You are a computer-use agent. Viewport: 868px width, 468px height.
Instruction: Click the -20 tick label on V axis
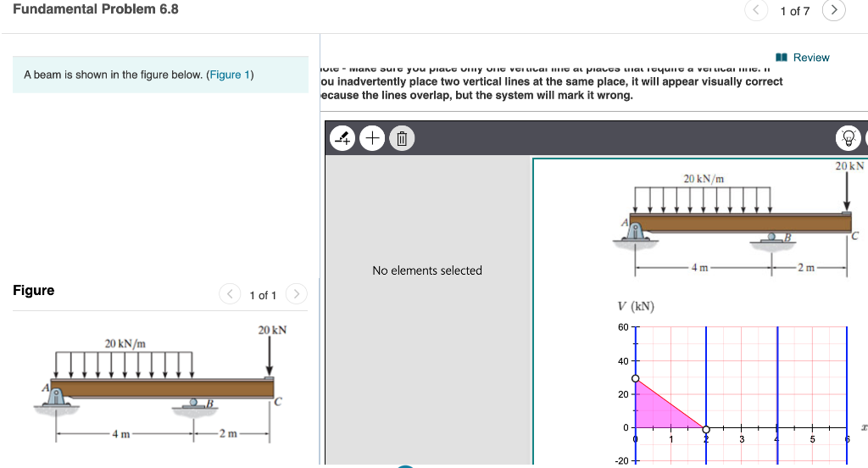click(621, 461)
